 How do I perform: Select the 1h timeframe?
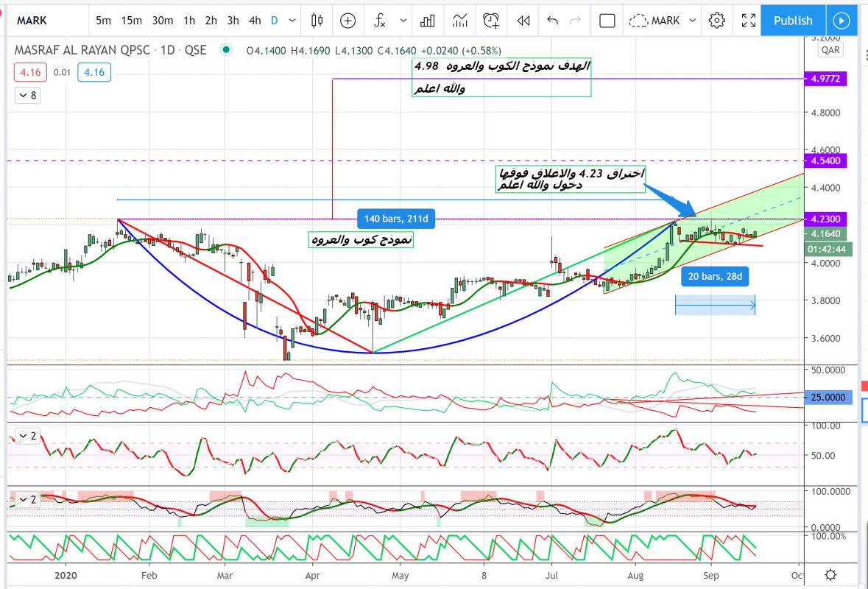pos(189,21)
